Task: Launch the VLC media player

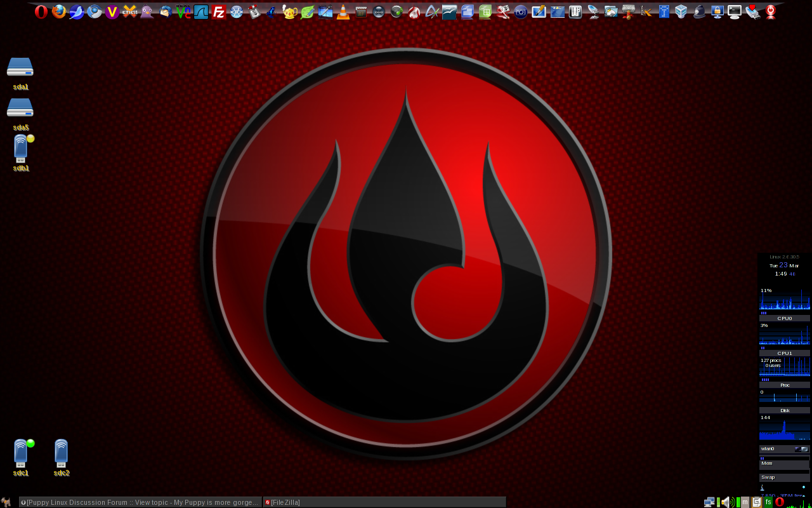Action: click(343, 11)
